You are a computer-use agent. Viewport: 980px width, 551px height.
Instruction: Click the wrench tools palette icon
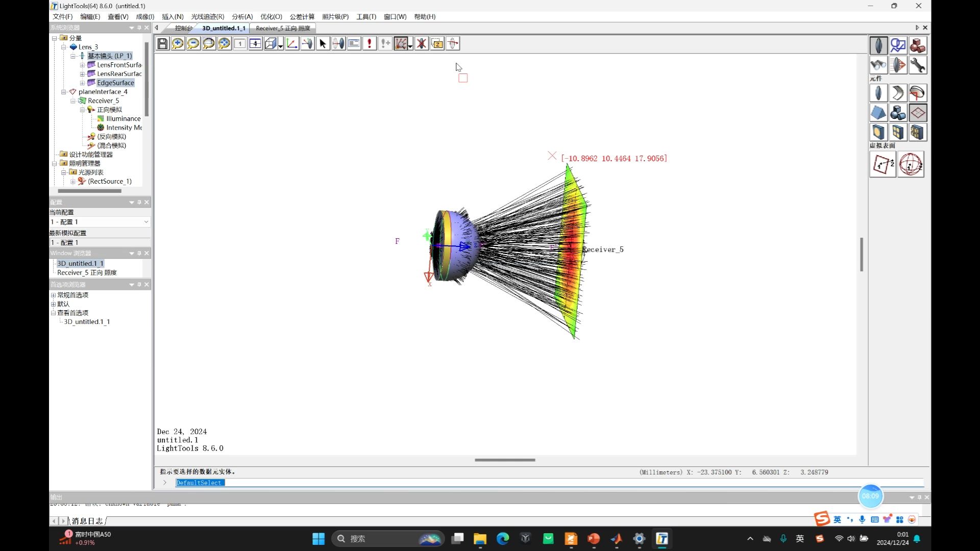point(917,65)
